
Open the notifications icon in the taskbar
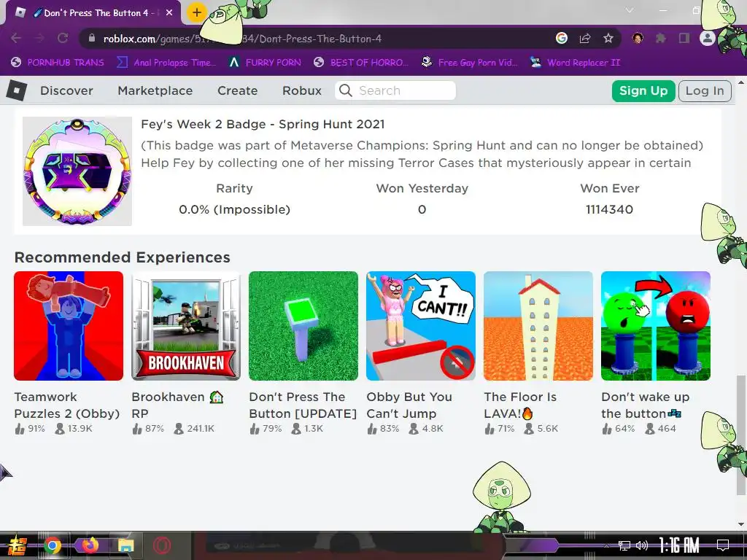pos(723,545)
